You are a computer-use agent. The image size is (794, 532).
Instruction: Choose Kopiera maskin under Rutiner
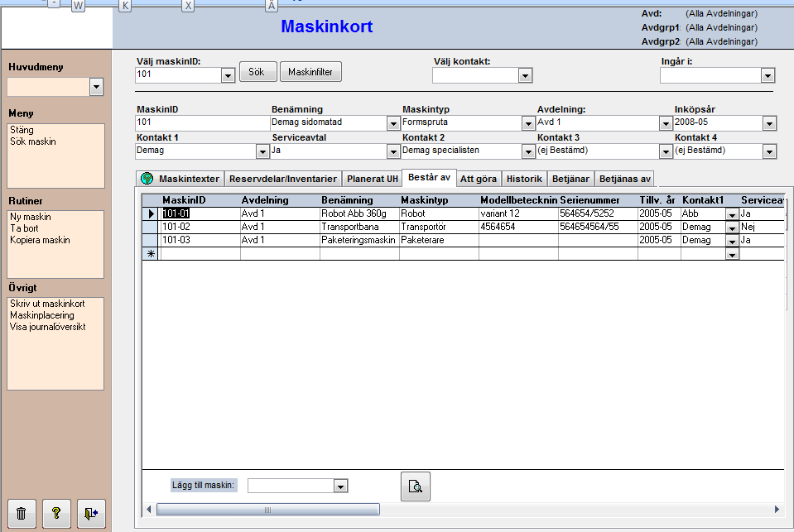coord(40,240)
